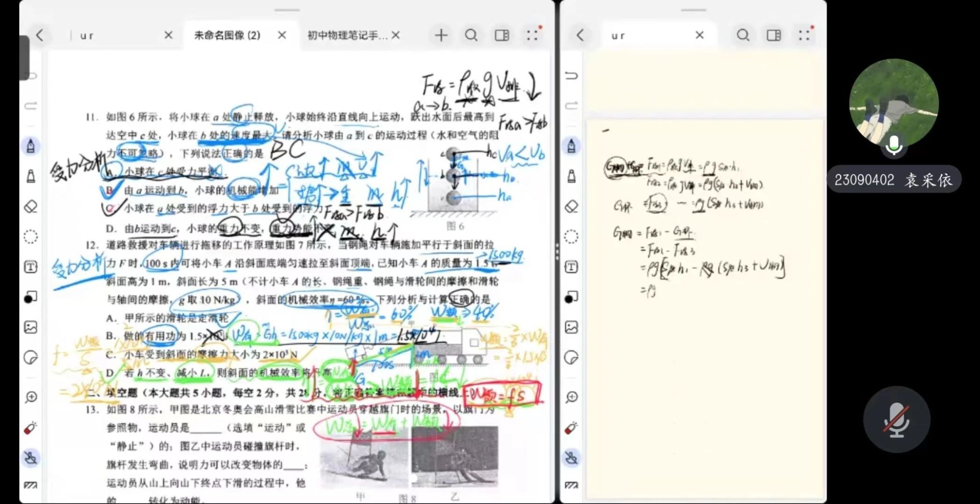Open the more options grid in left pane
Screen dimensions: 980x504
tap(533, 35)
